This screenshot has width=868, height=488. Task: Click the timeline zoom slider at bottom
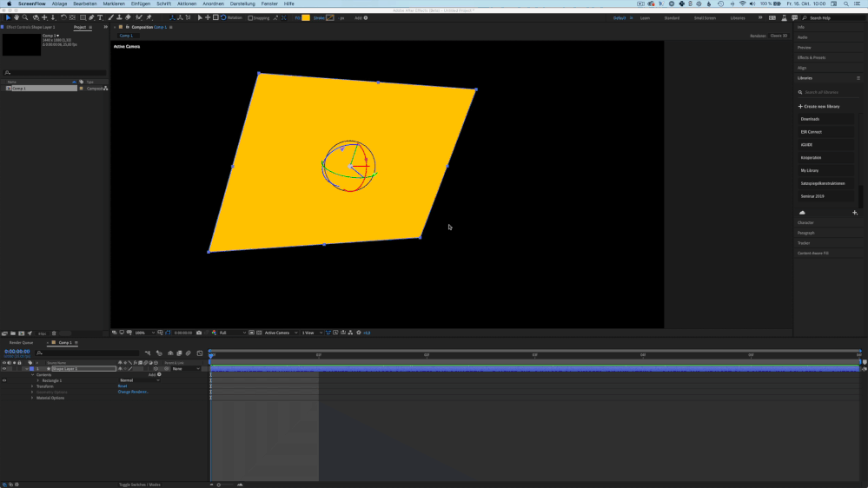pyautogui.click(x=225, y=485)
